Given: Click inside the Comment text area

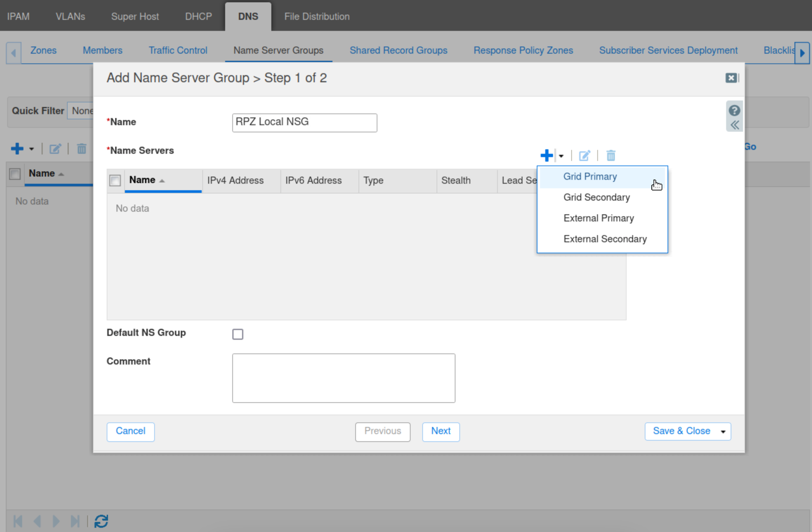Looking at the screenshot, I should point(343,378).
